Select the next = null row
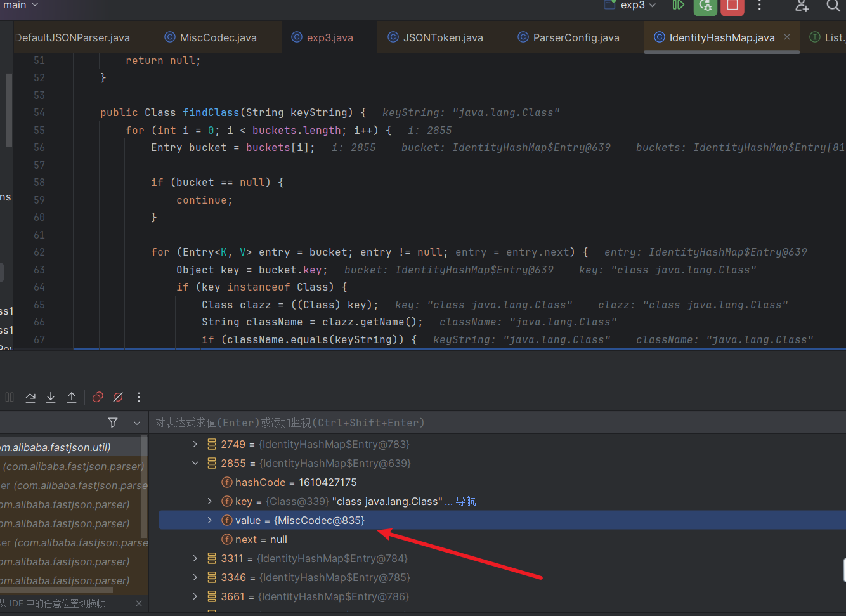 (x=502, y=539)
